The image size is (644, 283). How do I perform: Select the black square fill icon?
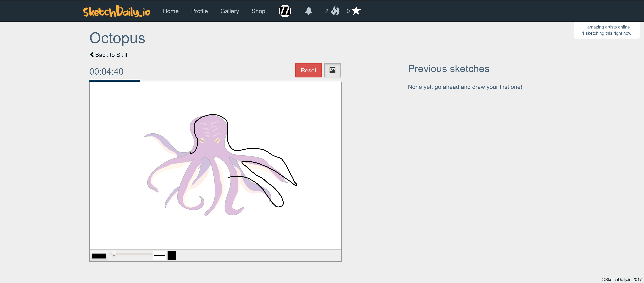pyautogui.click(x=172, y=256)
